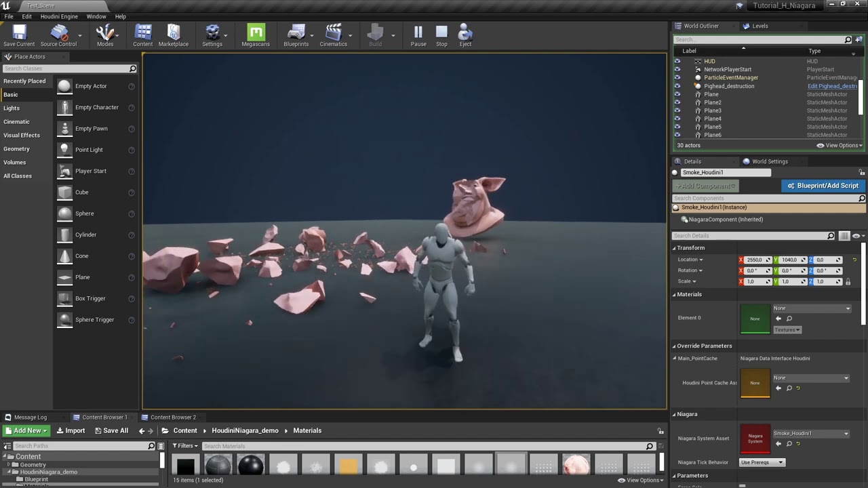
Task: Eject from the player controller
Action: click(465, 36)
